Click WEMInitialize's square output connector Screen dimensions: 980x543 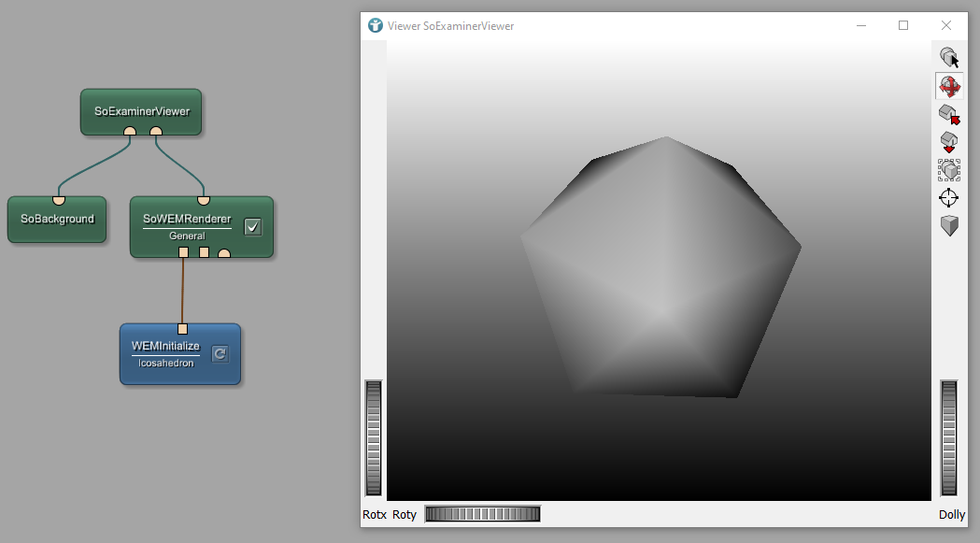pos(182,328)
